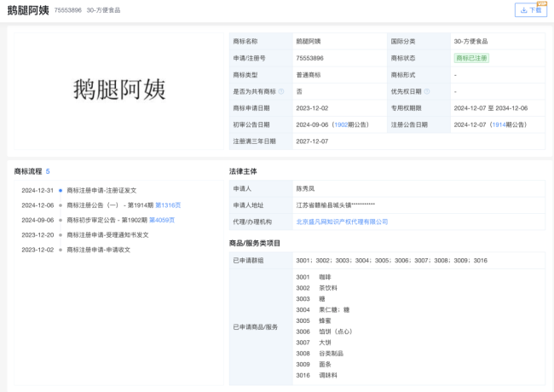Viewport: 554px width, 392px height.
Task: Click the applicant address 江苏省赣榆县城头镇
Action: [x=335, y=205]
